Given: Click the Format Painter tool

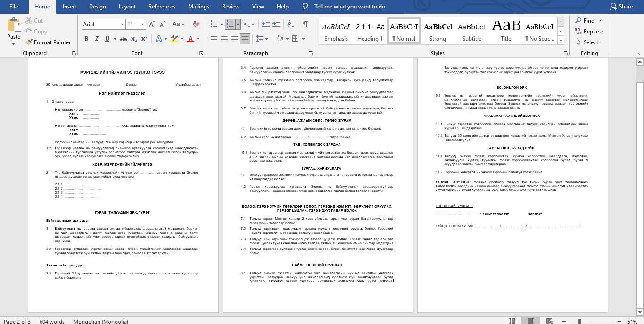Looking at the screenshot, I should 48,42.
